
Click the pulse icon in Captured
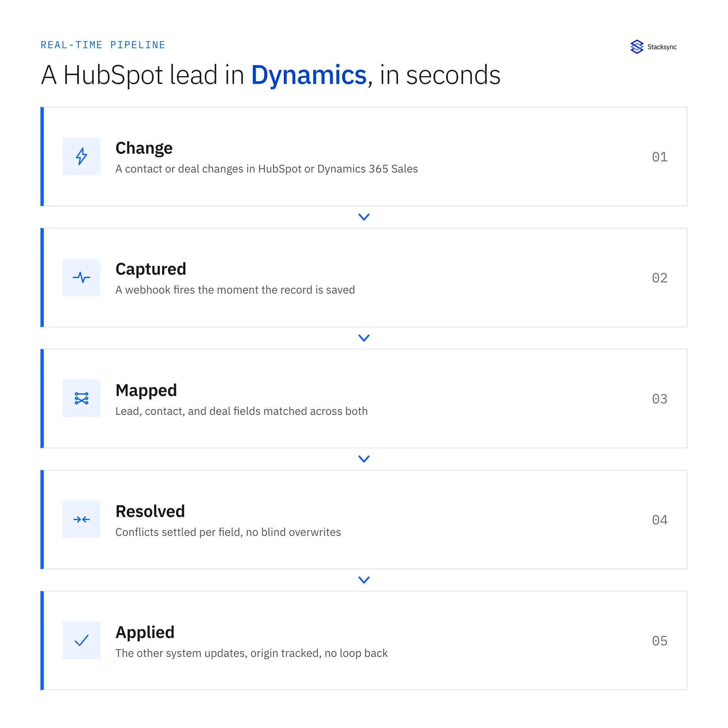81,277
